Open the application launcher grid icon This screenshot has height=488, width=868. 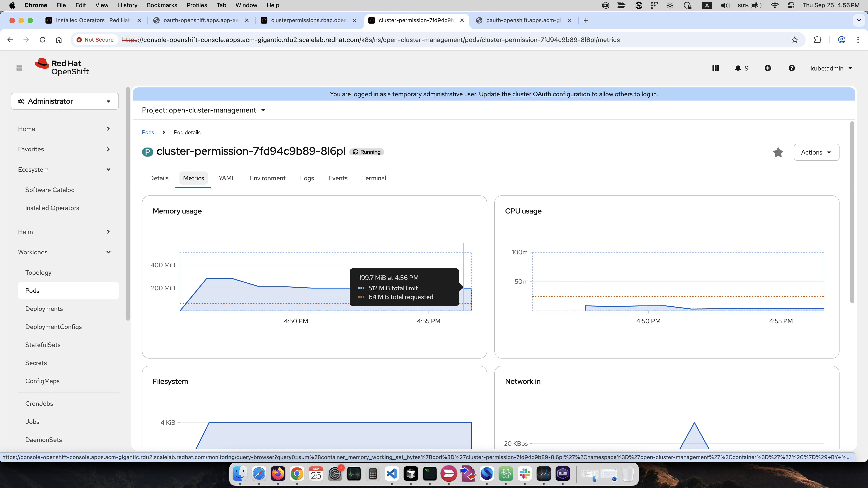716,68
